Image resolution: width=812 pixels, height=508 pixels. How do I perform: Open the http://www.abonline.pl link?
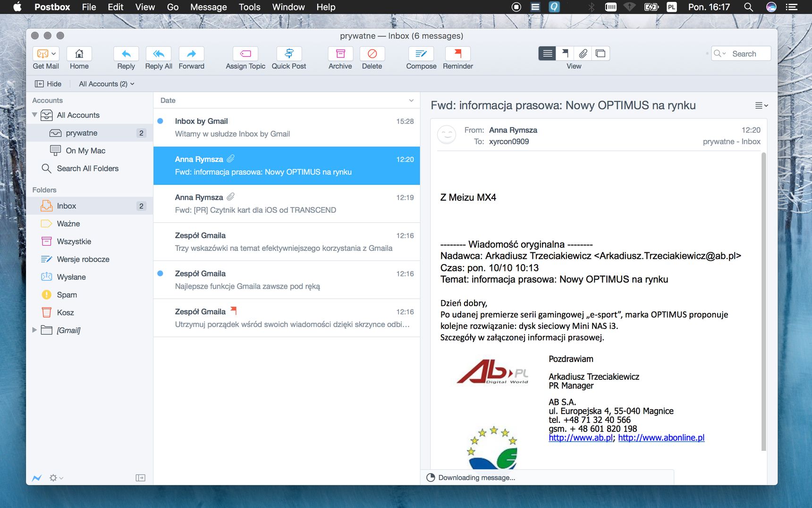click(x=661, y=438)
